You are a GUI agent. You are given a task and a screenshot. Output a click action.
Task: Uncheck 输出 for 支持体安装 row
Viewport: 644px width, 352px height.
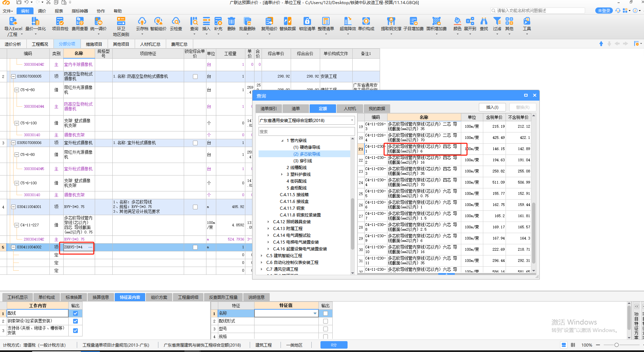click(75, 331)
